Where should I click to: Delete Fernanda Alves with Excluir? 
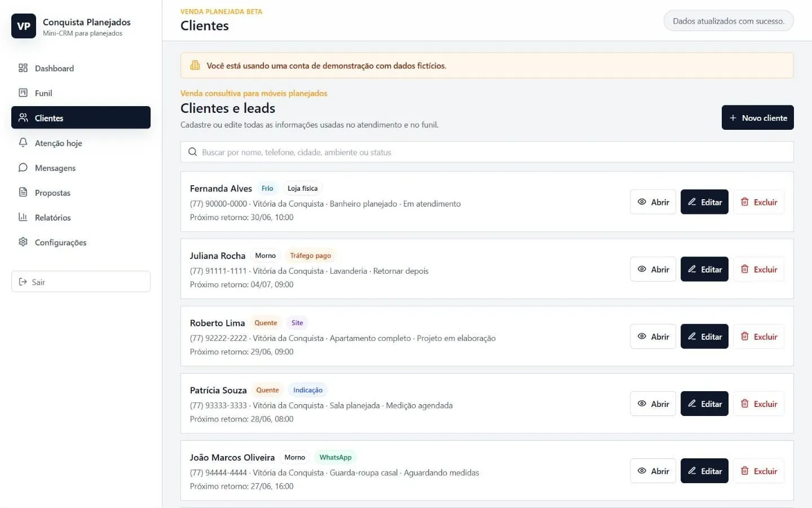pos(758,202)
